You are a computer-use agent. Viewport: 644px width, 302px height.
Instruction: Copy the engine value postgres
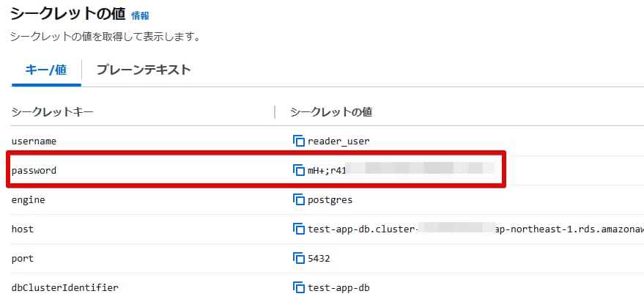(298, 199)
